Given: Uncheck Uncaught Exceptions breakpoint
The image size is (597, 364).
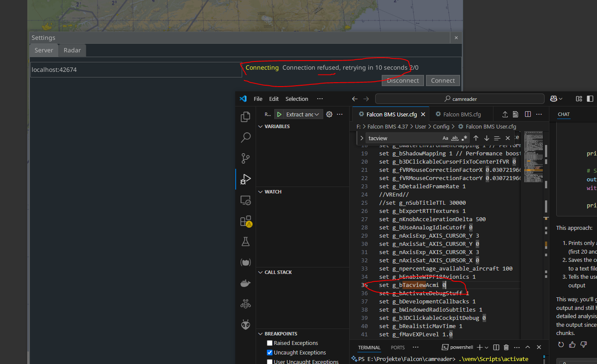Looking at the screenshot, I should point(269,352).
